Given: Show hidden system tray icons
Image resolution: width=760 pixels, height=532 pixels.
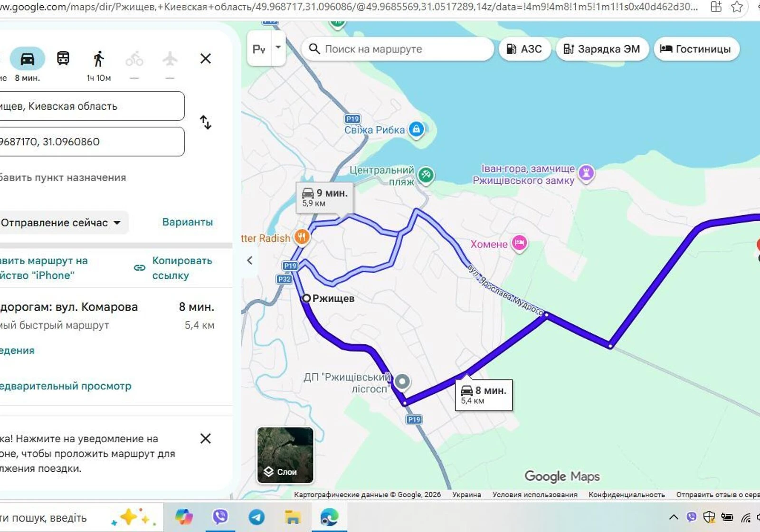Looking at the screenshot, I should [674, 517].
